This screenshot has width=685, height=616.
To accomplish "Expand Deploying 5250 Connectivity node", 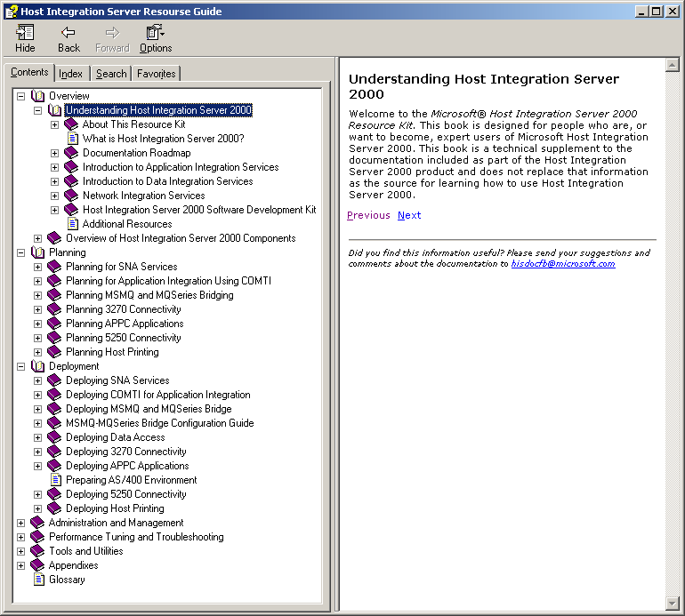I will click(x=38, y=494).
